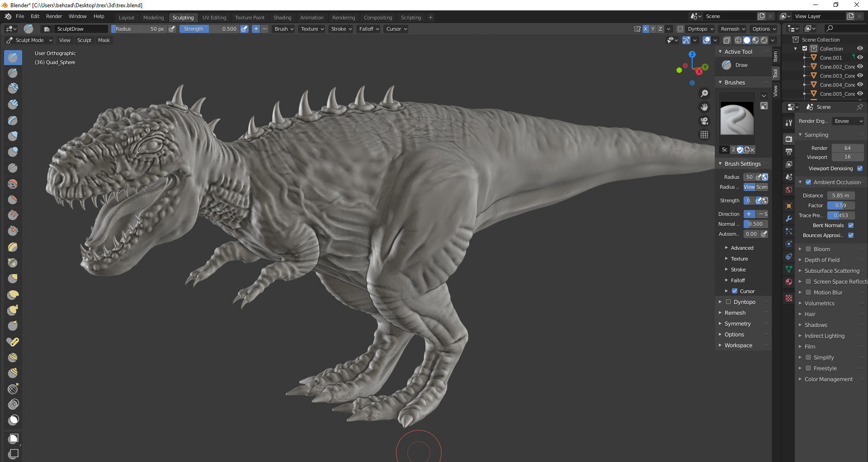Screen dimensions: 868x462
Task: Click the pan view hand icon
Action: 704,107
